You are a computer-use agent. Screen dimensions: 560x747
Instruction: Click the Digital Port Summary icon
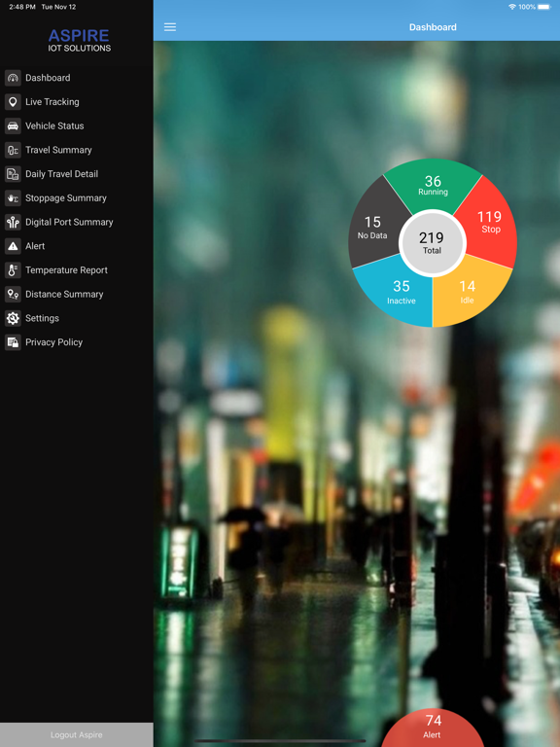tap(13, 222)
